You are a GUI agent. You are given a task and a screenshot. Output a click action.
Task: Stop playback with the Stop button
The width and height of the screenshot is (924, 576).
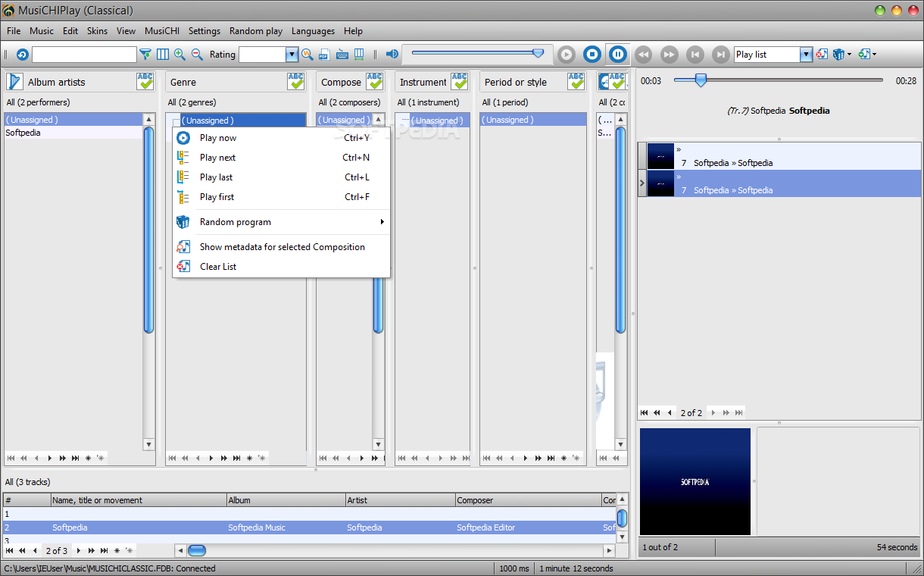592,55
